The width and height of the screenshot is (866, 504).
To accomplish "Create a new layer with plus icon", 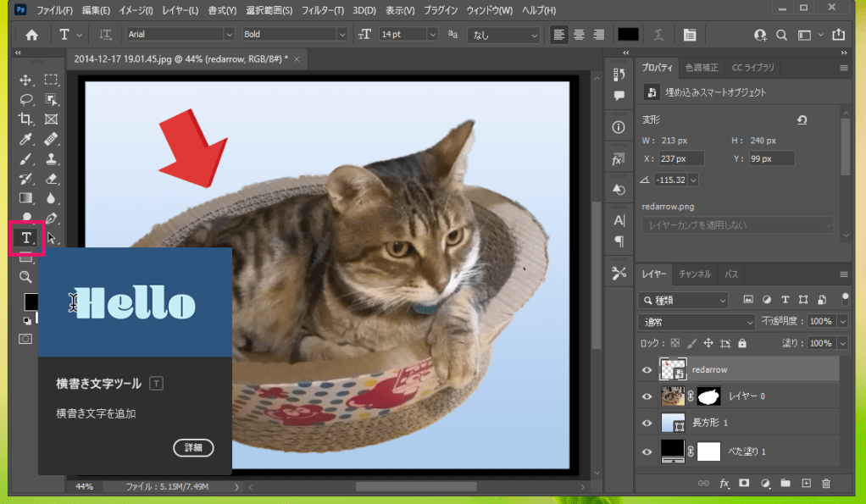I will [806, 483].
